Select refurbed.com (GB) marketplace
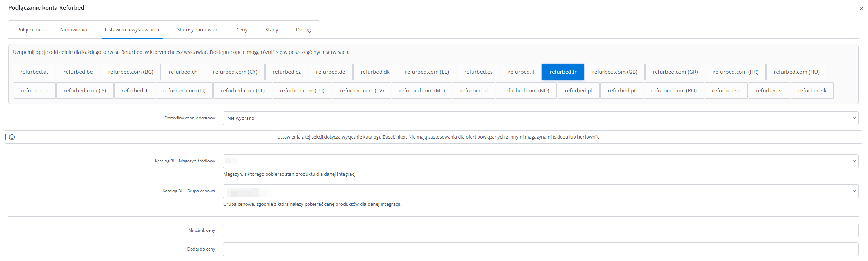The width and height of the screenshot is (868, 261). [615, 72]
